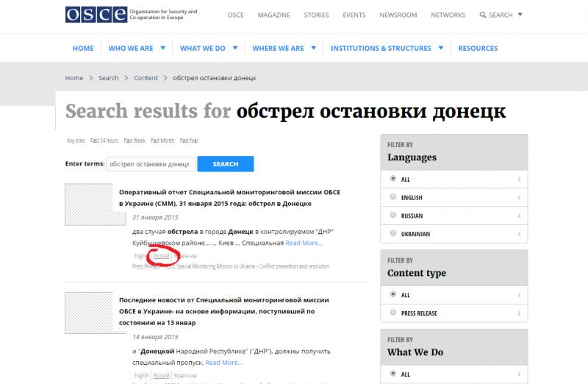588x384 pixels.
Task: Click the blue SEARCH button
Action: [x=226, y=164]
